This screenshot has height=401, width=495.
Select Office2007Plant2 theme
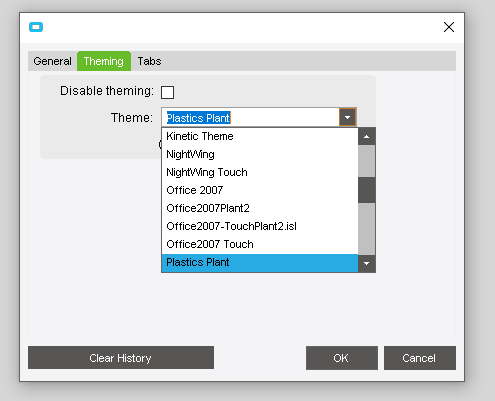260,208
